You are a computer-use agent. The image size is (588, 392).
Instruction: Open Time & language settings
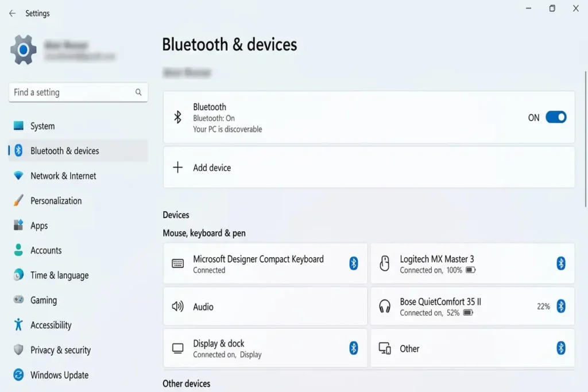[x=78, y=275]
